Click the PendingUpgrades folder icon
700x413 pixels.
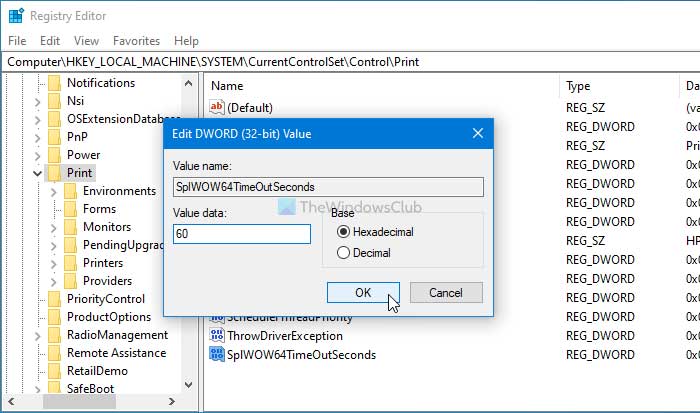[x=71, y=245]
